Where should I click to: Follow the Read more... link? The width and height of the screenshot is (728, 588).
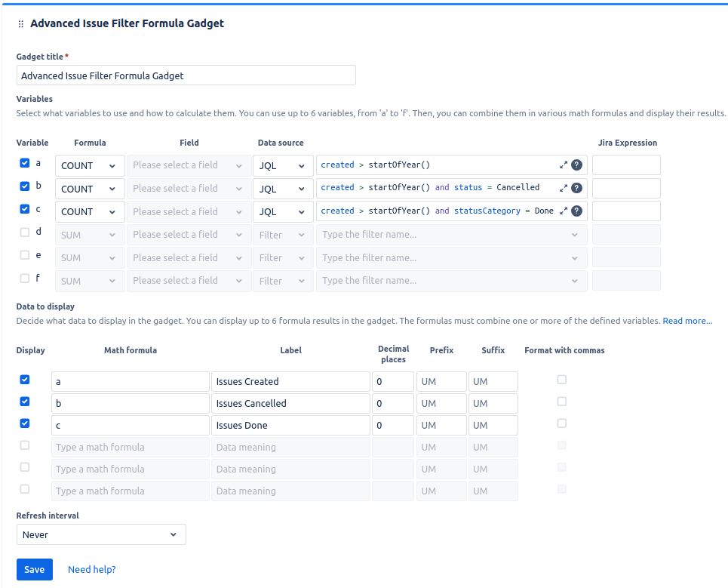[x=687, y=321]
